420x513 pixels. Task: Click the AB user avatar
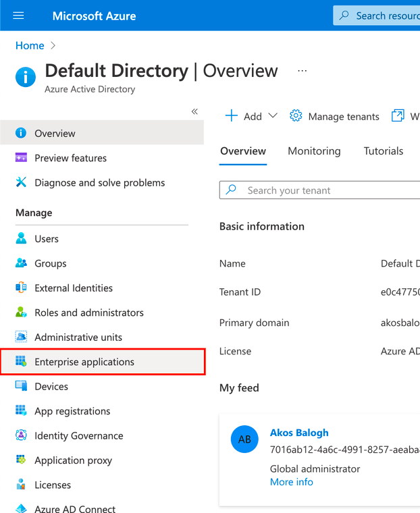(x=244, y=439)
